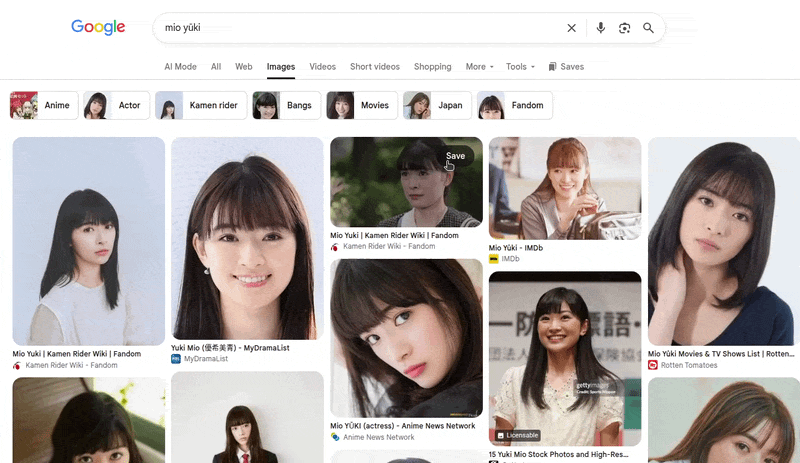
Task: Filter results by Anime chip
Action: [44, 105]
